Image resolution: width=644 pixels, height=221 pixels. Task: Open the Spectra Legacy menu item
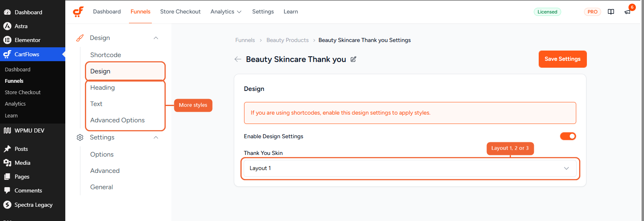pyautogui.click(x=33, y=205)
